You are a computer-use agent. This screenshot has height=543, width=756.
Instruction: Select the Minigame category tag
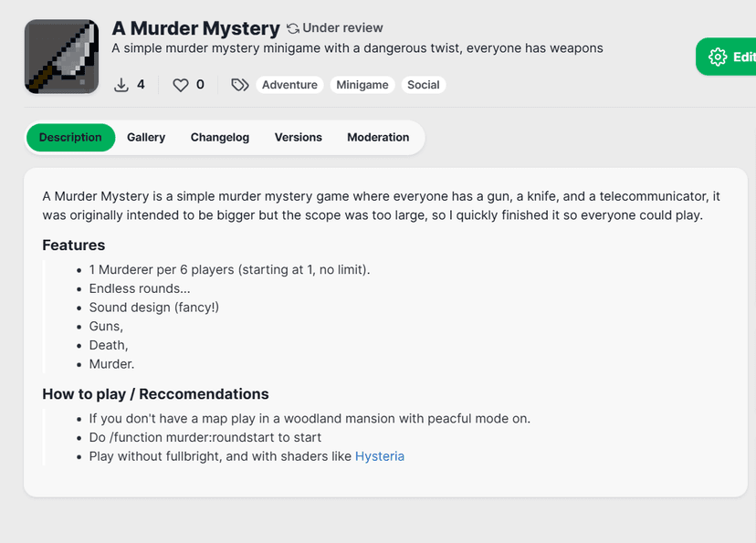[x=362, y=85]
